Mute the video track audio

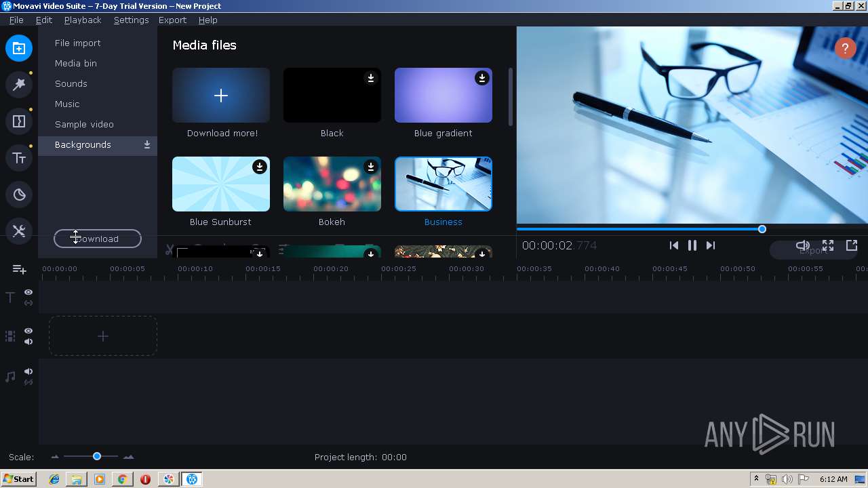click(28, 342)
